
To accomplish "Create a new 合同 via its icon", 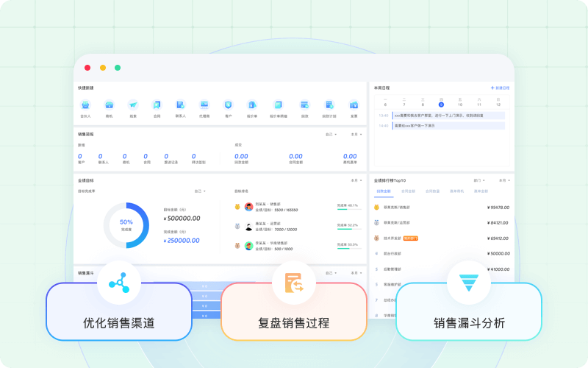I will [157, 105].
